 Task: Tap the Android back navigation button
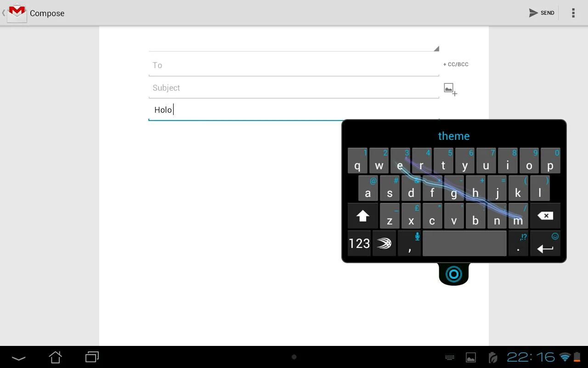pyautogui.click(x=18, y=357)
